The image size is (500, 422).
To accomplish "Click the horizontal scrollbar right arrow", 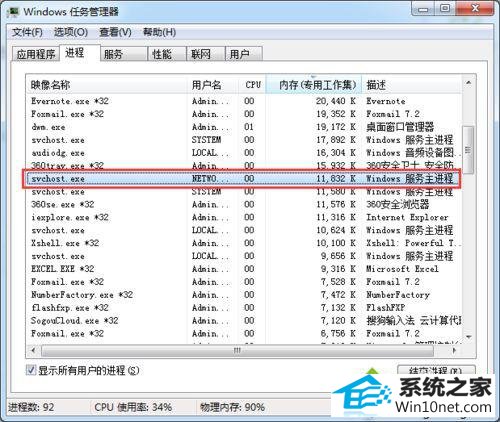I will pyautogui.click(x=454, y=351).
